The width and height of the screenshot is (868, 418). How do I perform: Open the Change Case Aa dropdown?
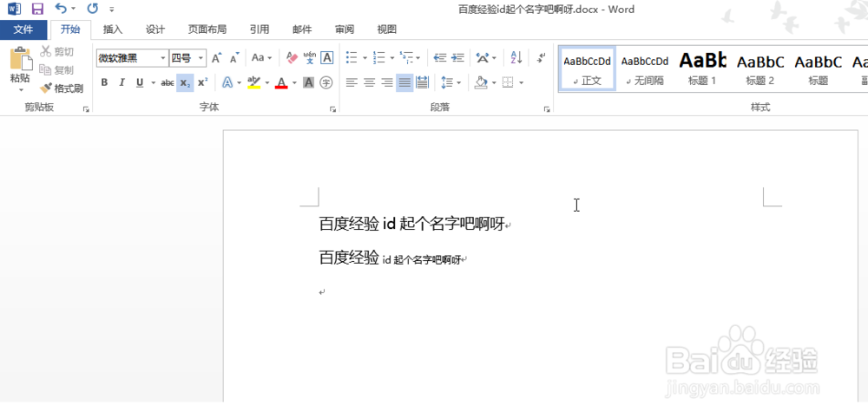[261, 57]
